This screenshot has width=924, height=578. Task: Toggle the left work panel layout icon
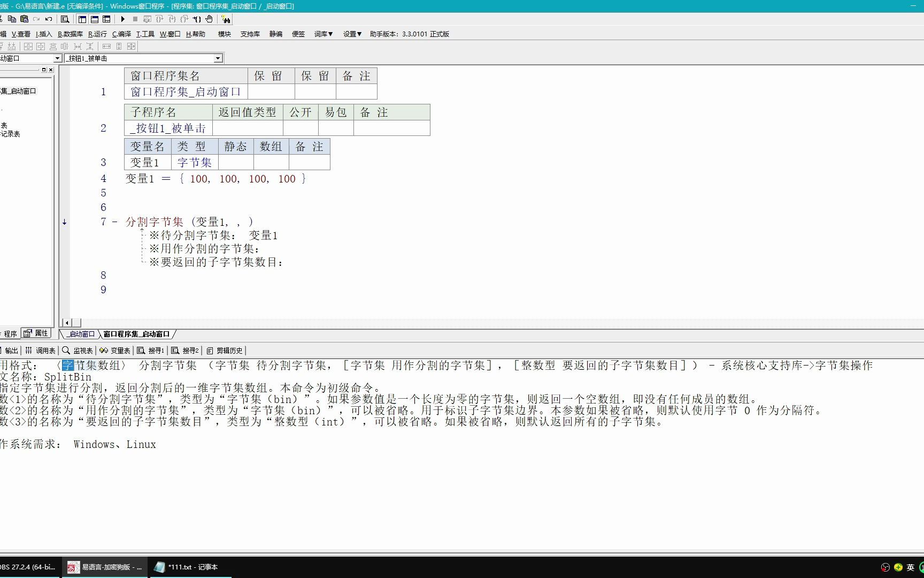point(82,19)
